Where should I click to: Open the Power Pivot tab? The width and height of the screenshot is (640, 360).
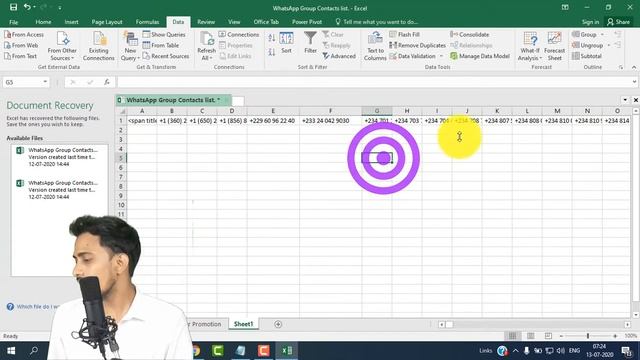coord(307,22)
